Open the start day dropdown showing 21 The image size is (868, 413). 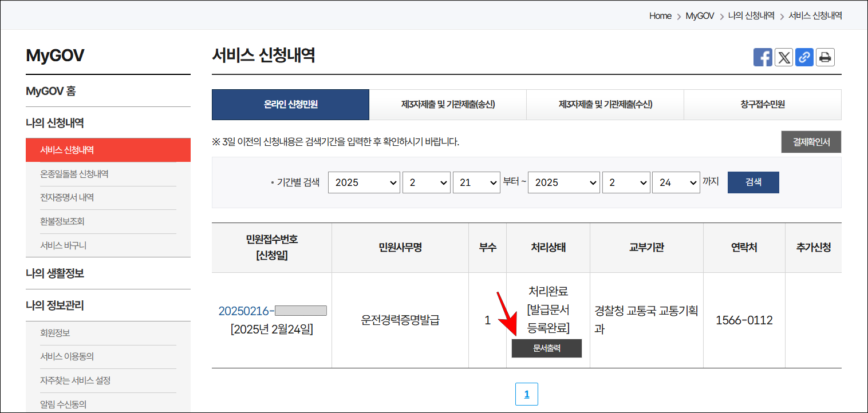click(478, 182)
